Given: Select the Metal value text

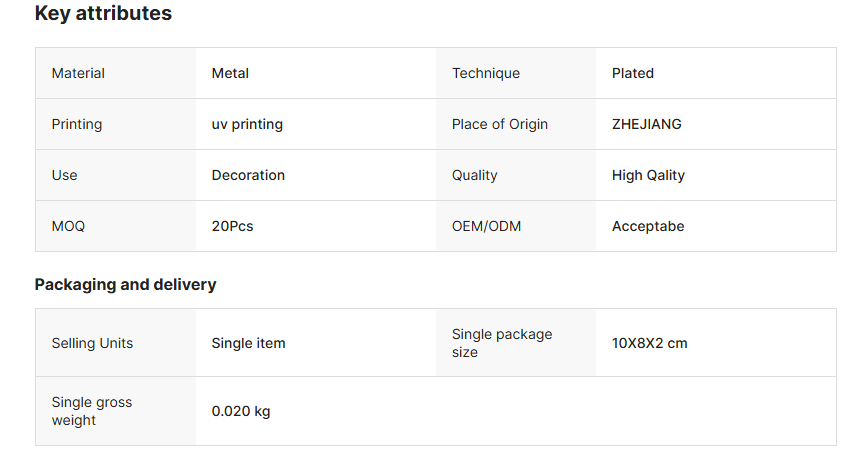Looking at the screenshot, I should 230,73.
